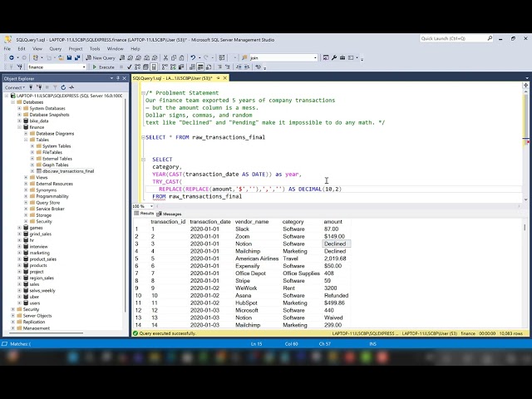
Task: Undo the last edit
Action: 193,57
